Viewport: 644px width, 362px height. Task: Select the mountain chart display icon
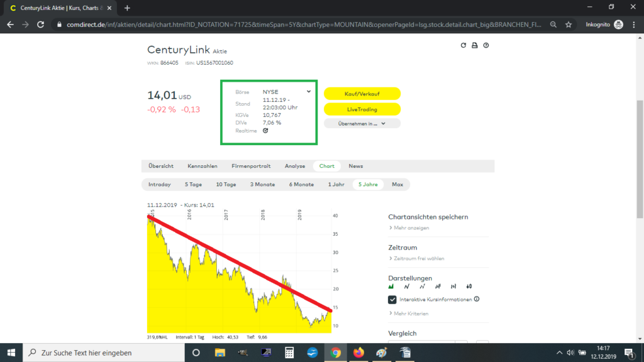391,287
